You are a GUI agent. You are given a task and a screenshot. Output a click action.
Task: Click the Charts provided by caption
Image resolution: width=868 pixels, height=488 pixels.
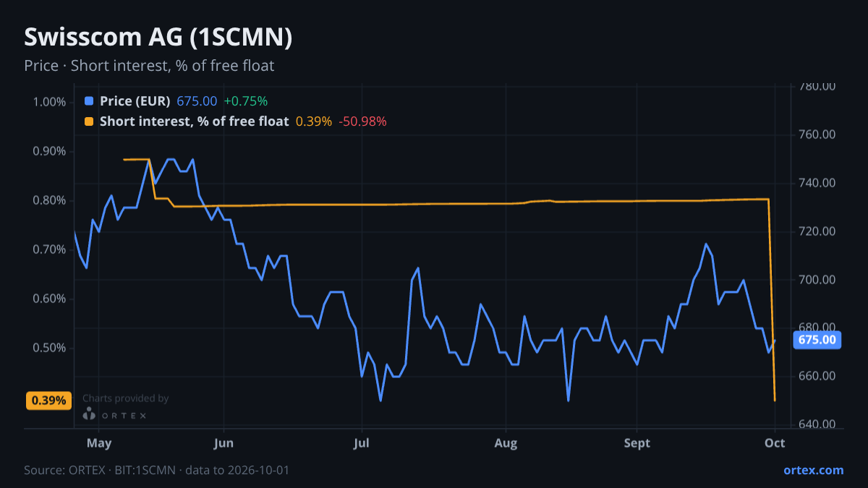126,398
